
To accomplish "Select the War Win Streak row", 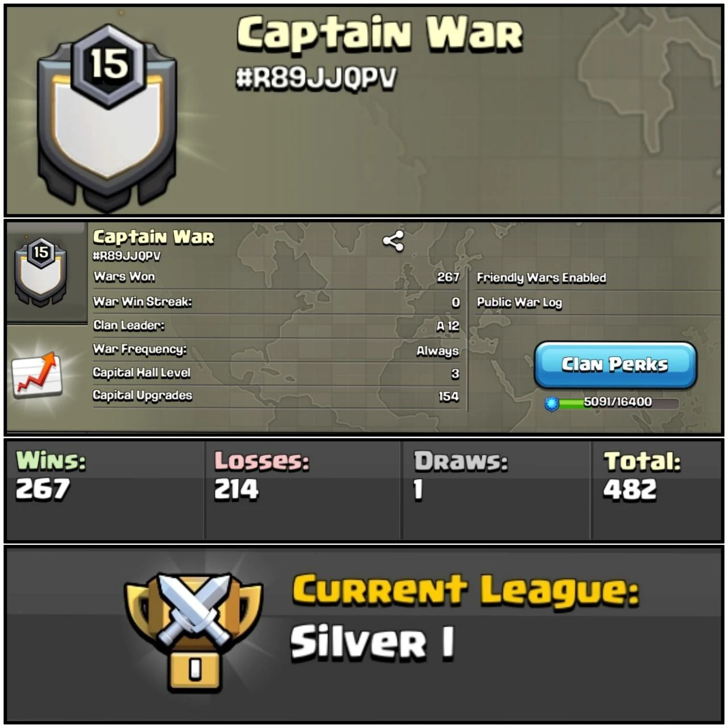I will coord(276,302).
